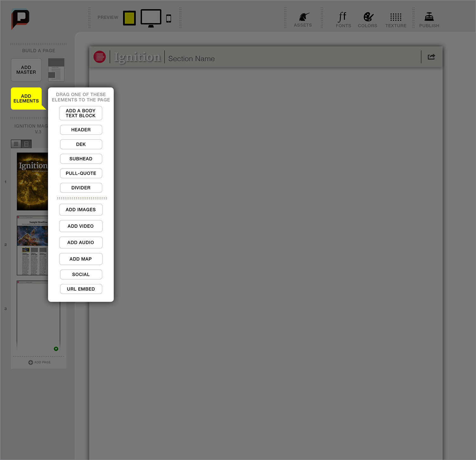Click the Build a Page heading
This screenshot has height=460, width=476.
point(39,51)
